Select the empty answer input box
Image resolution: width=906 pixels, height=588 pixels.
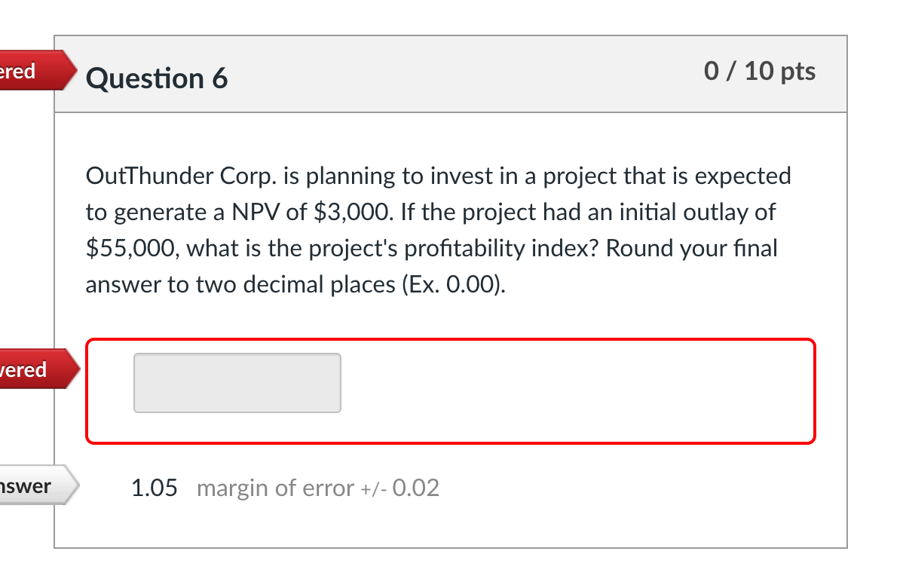click(x=237, y=382)
